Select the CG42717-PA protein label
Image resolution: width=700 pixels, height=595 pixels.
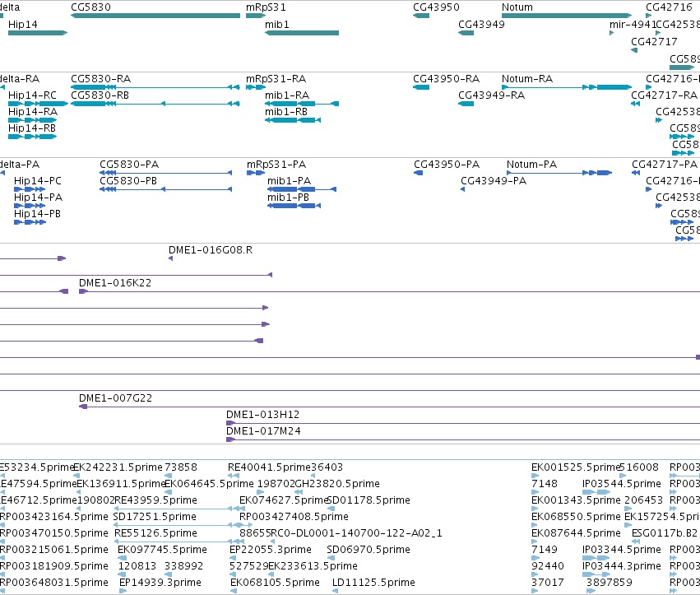coord(665,165)
